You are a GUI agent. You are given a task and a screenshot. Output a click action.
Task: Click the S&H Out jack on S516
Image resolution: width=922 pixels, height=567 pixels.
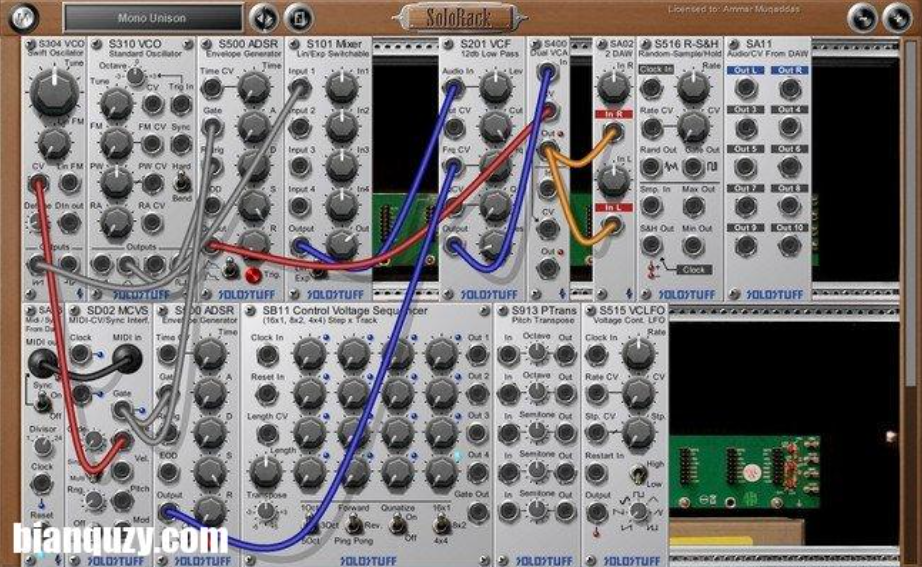(x=652, y=245)
